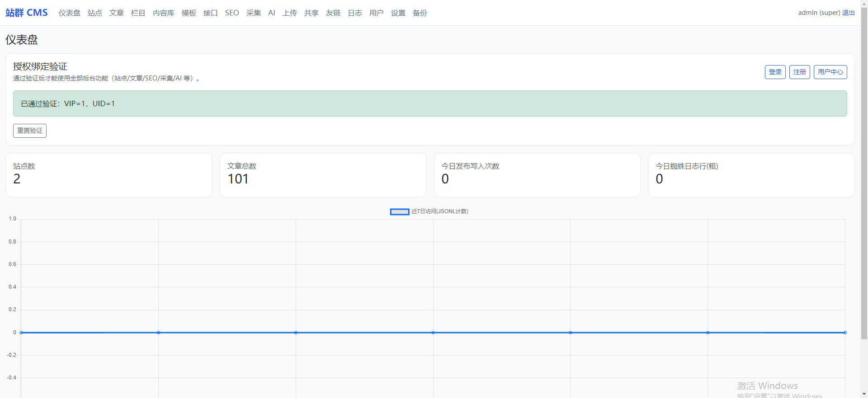This screenshot has height=398, width=868.
Task: Click the 重置验证 button
Action: [x=30, y=131]
